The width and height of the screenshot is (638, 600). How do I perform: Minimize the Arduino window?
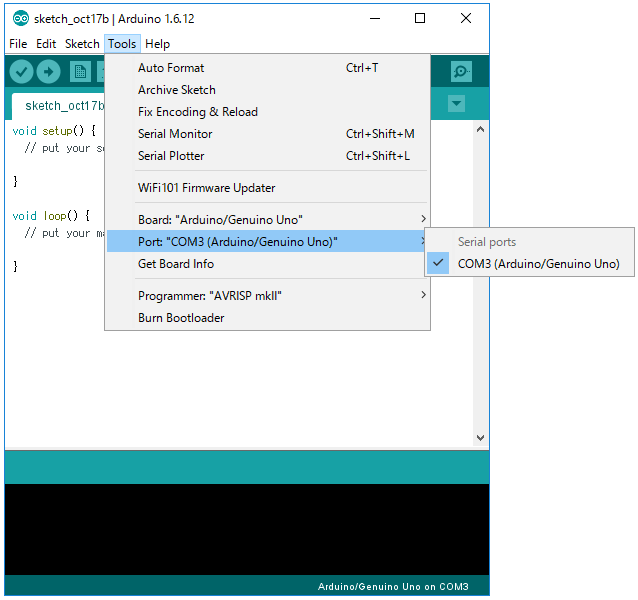[x=375, y=18]
